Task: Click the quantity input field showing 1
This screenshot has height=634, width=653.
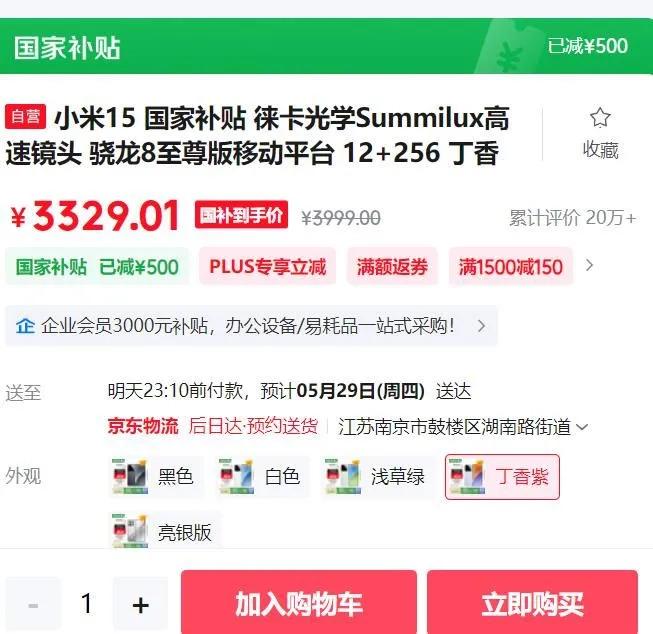Action: click(87, 603)
